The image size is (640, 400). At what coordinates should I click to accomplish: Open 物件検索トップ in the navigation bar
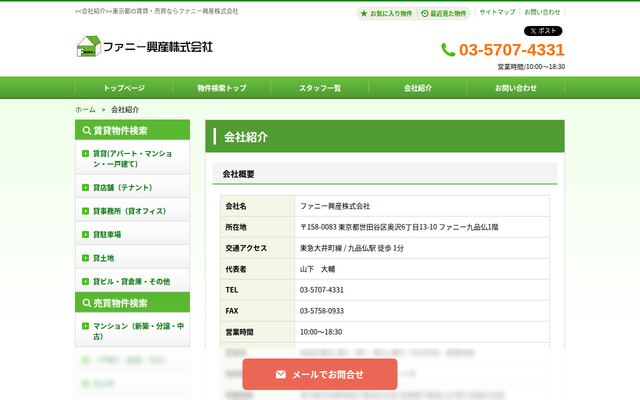pyautogui.click(x=222, y=88)
